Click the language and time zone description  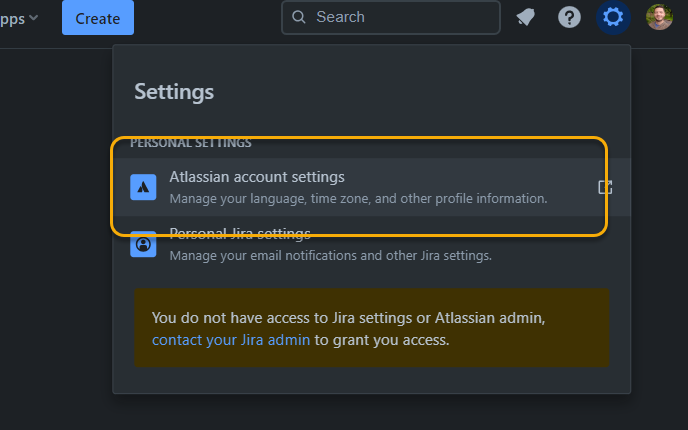(358, 198)
